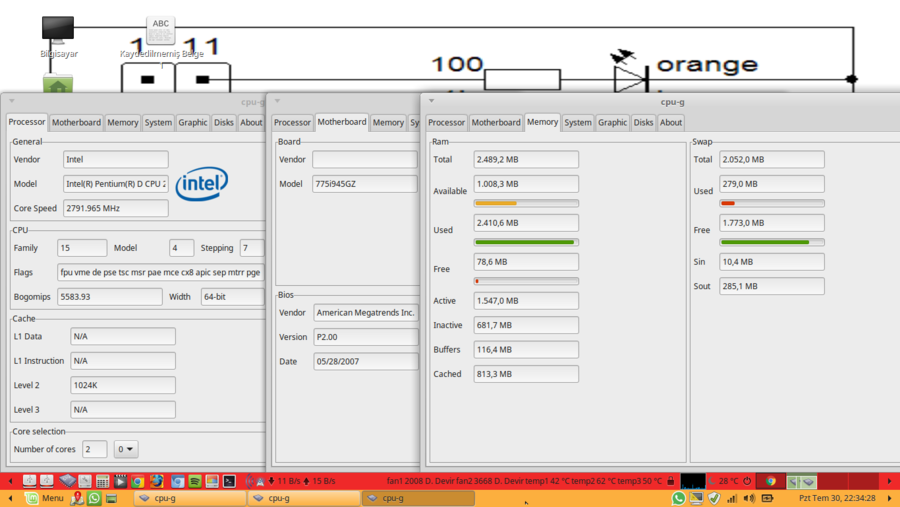Click the first USB drive launcher icon
This screenshot has height=507, width=900.
click(x=29, y=481)
